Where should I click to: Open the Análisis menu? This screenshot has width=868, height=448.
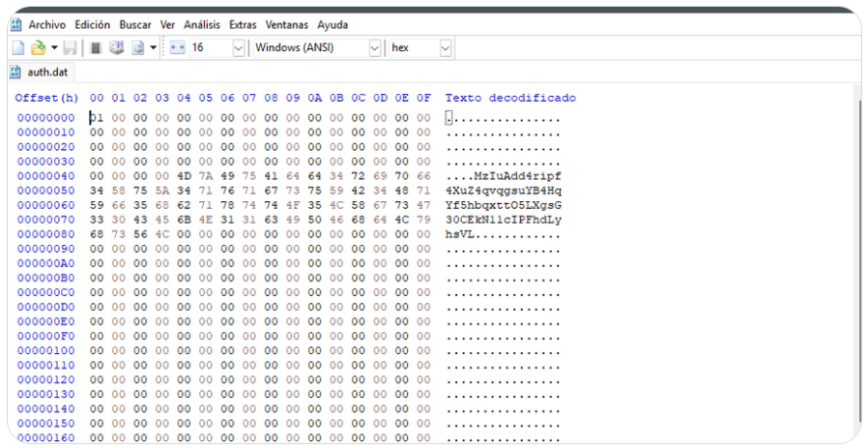point(203,24)
